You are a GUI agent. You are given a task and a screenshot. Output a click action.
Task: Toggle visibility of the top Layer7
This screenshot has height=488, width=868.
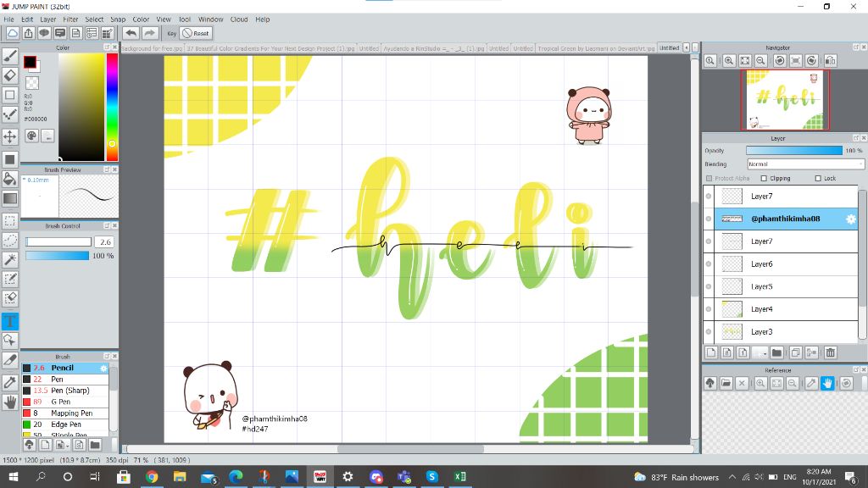tap(709, 196)
